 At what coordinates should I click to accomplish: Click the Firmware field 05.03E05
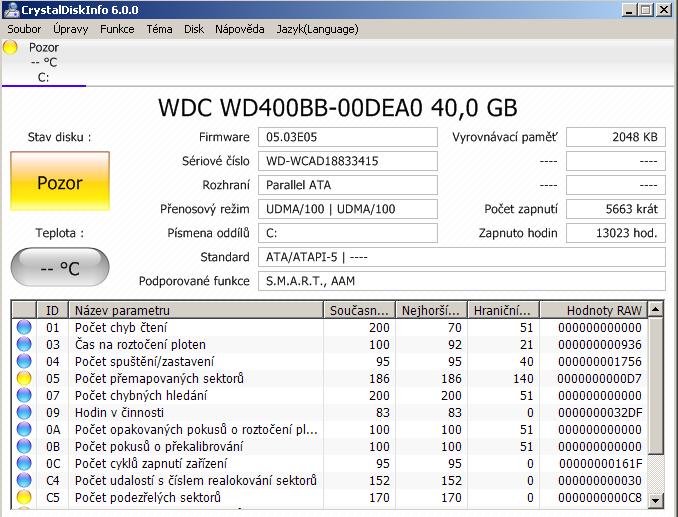tap(348, 137)
